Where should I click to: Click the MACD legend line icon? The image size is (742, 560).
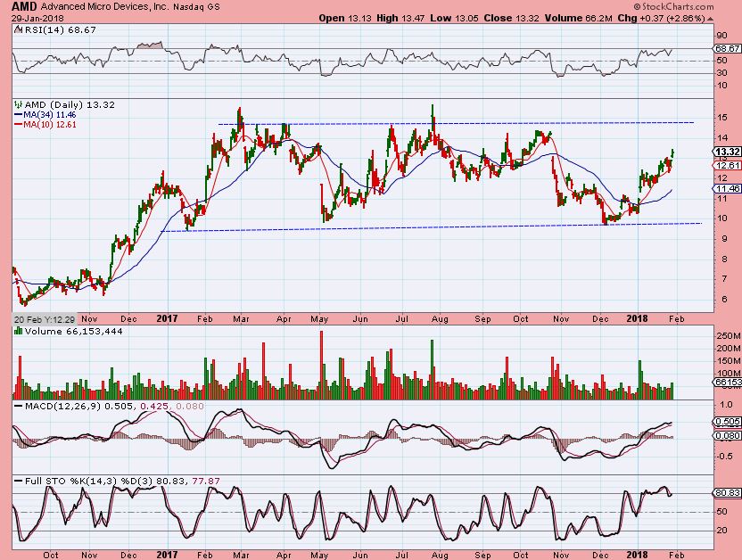(19, 407)
